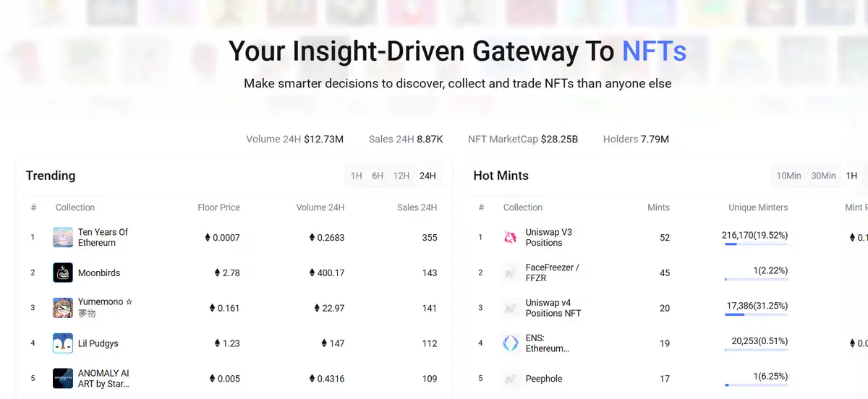Viewport: 868px width, 399px height.
Task: Sort Trending by the Floor Price column
Action: [x=218, y=207]
